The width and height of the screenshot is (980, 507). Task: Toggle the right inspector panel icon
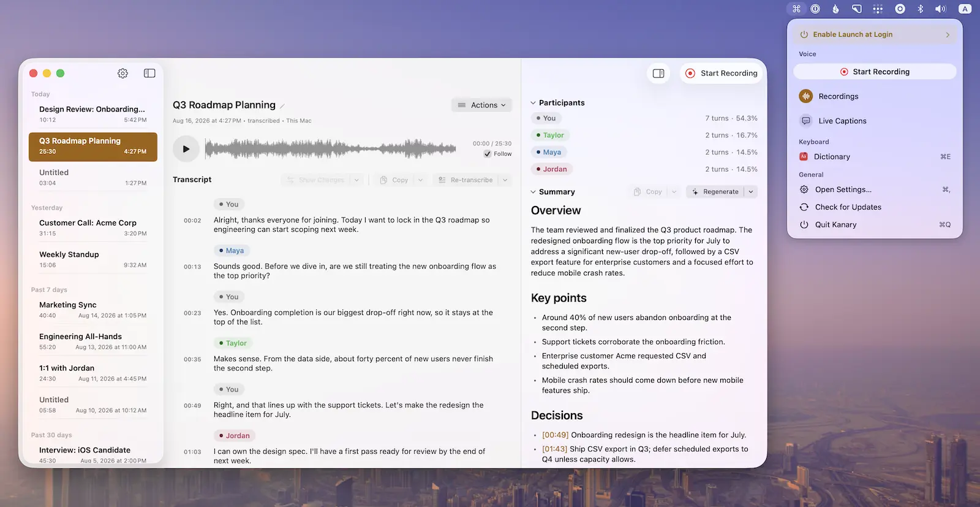coord(658,73)
